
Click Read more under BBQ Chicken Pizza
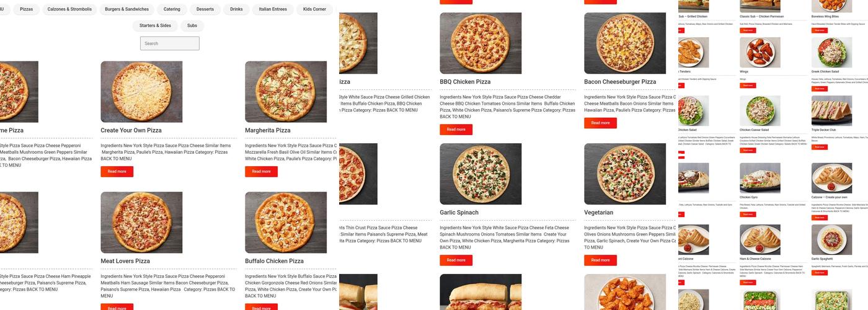pyautogui.click(x=456, y=130)
